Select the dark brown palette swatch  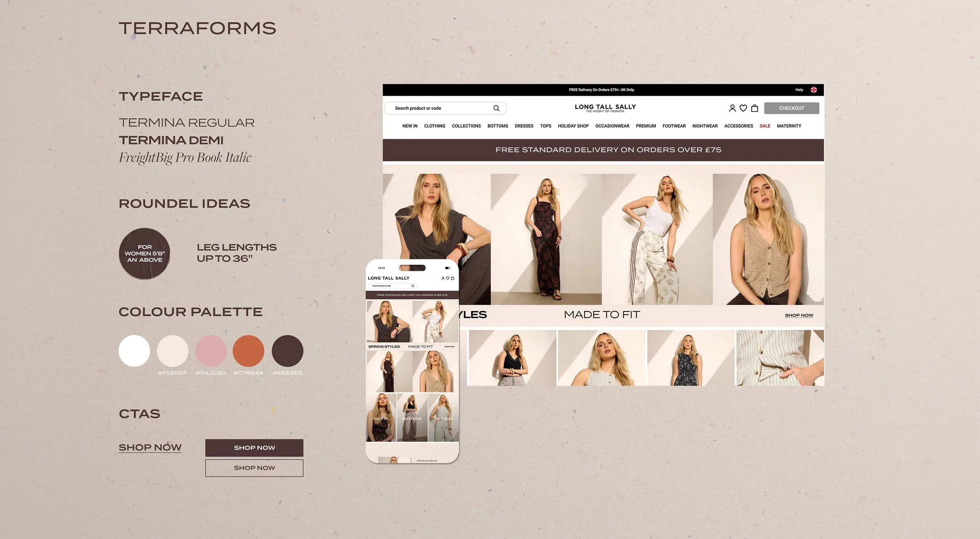click(x=287, y=351)
